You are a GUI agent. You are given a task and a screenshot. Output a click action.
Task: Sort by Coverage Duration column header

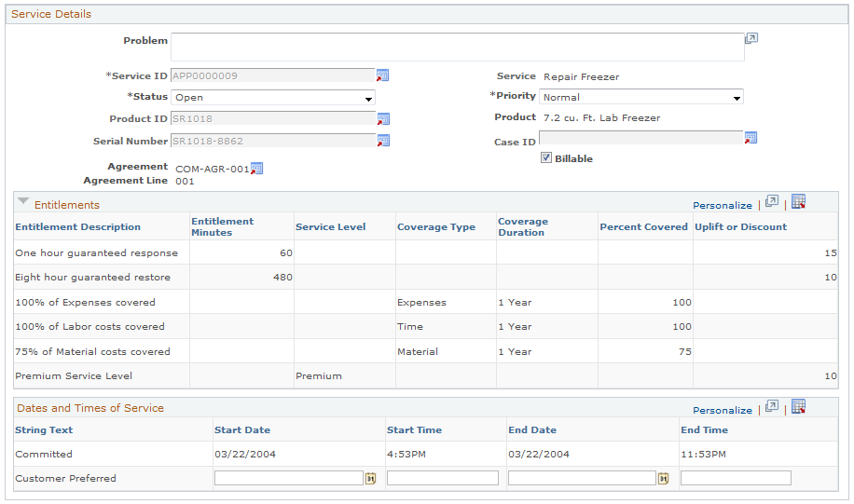(x=523, y=227)
